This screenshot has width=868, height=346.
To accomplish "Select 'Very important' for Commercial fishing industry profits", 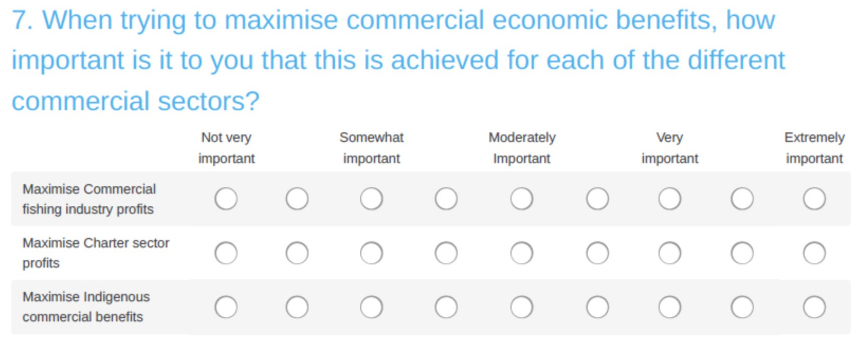I will 669,198.
